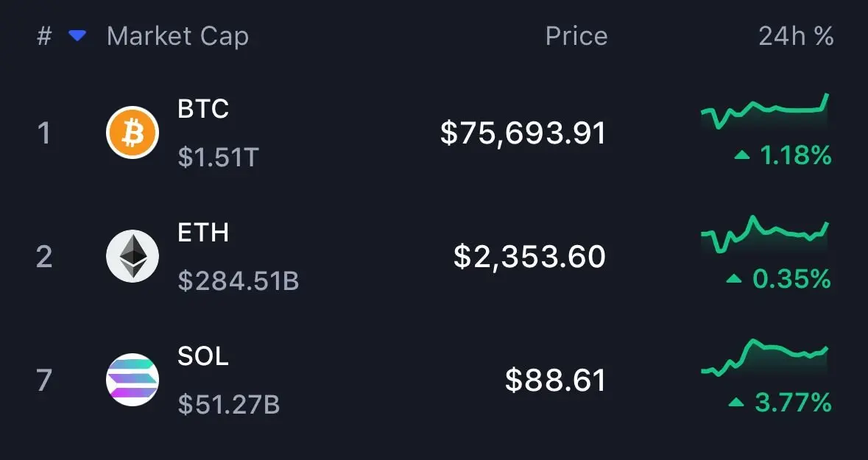Click the Ethereum price $2,353.60

pyautogui.click(x=529, y=256)
